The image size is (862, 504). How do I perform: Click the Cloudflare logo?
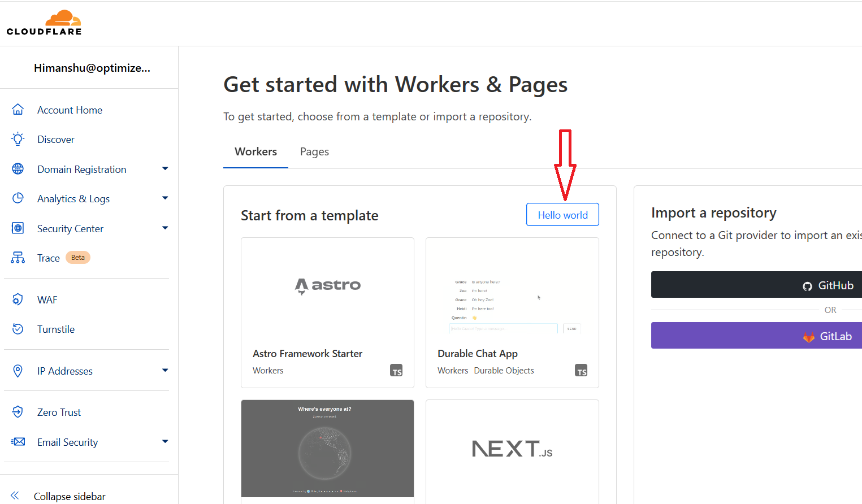tap(44, 23)
